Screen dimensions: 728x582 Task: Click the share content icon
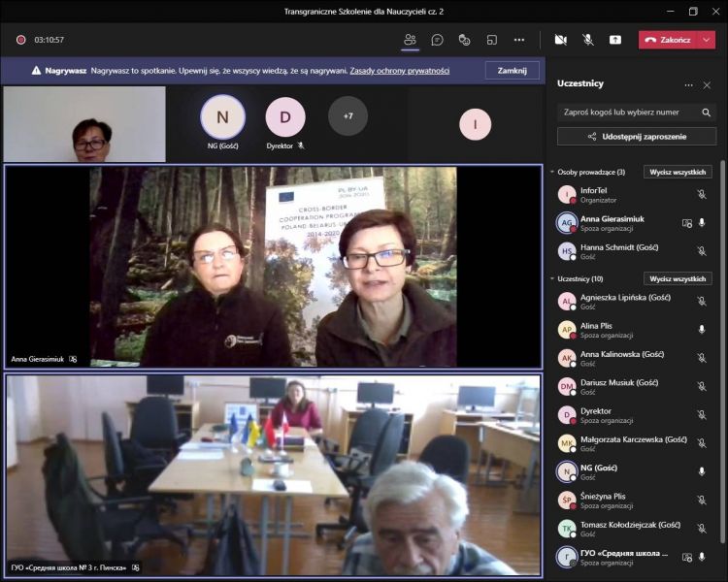[x=615, y=40]
